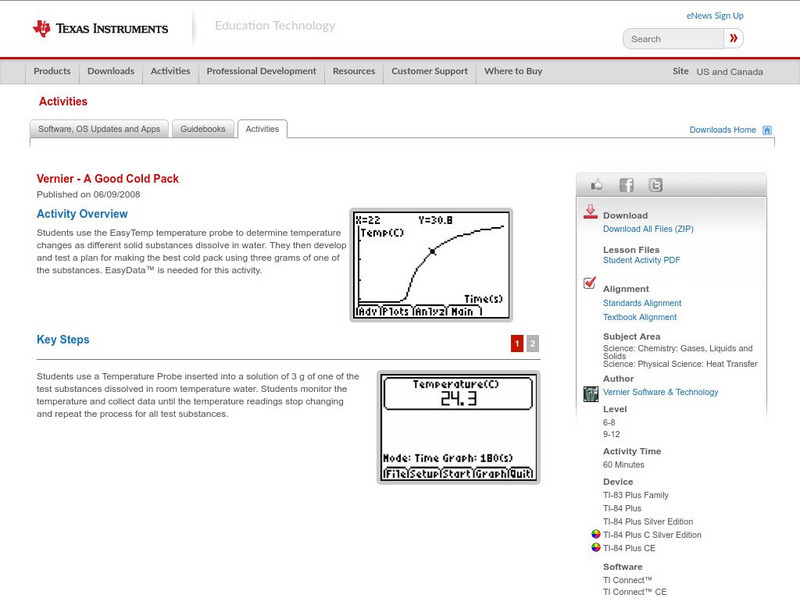800x598 pixels.
Task: Click the red download arrow icon
Action: pyautogui.click(x=590, y=212)
